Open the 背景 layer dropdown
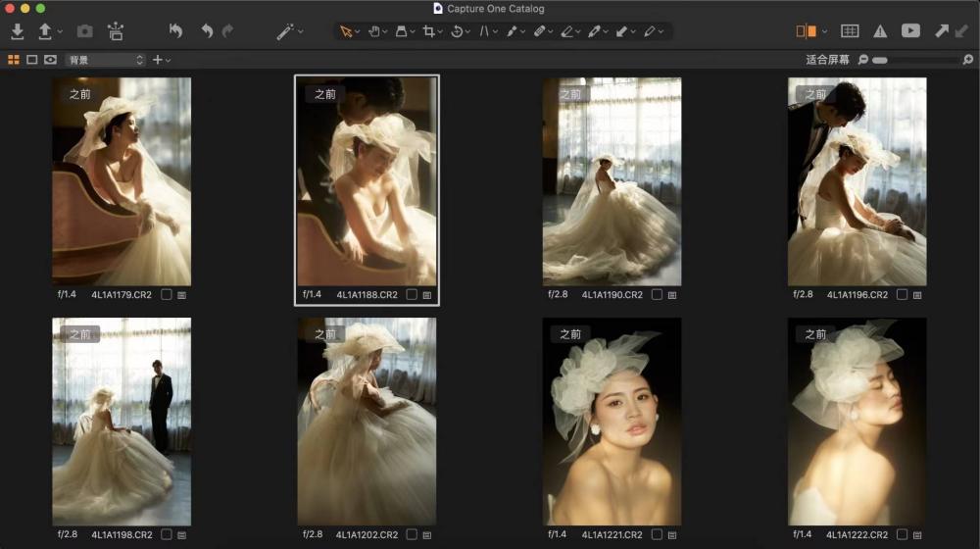The image size is (980, 549). click(105, 60)
